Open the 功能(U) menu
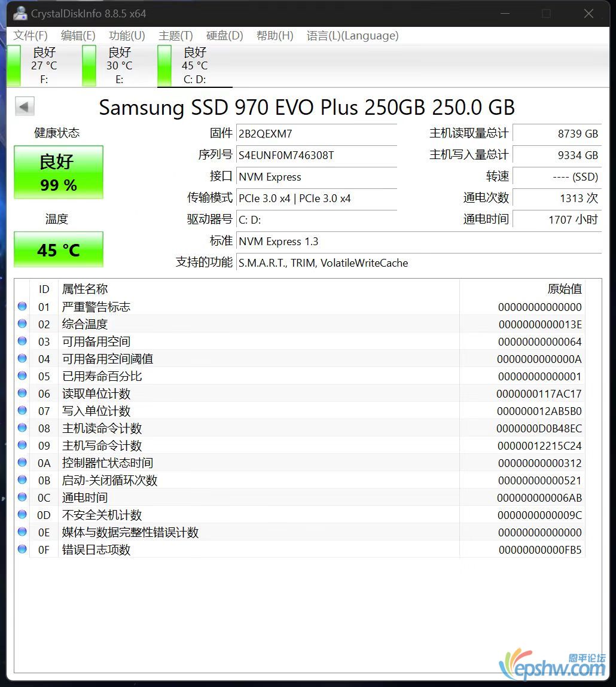 coord(127,35)
